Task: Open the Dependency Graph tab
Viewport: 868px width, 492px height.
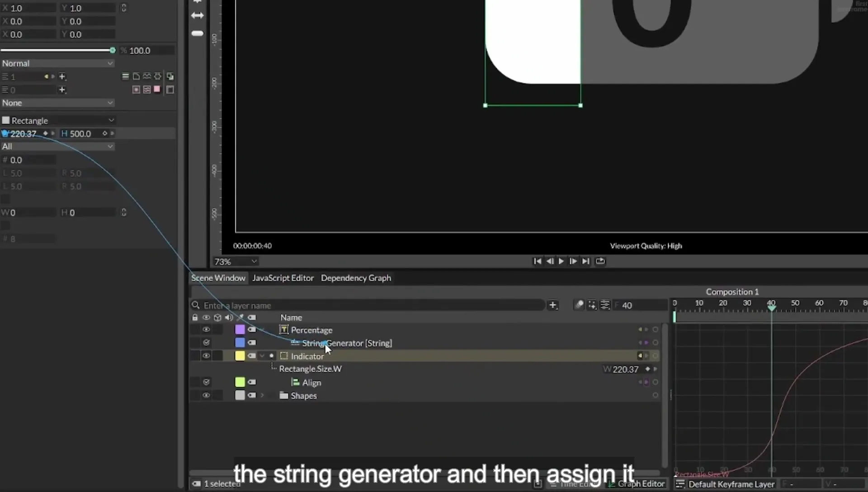Action: [x=356, y=278]
